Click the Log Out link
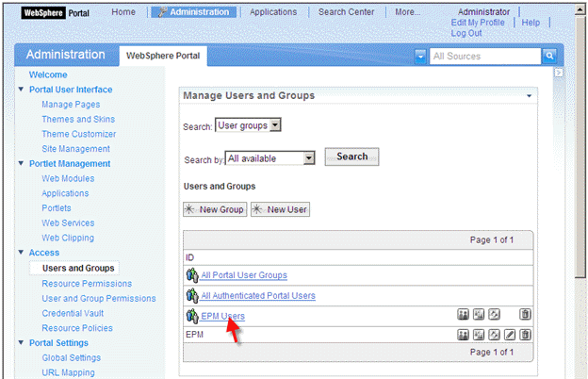588x379 pixels. click(x=466, y=33)
